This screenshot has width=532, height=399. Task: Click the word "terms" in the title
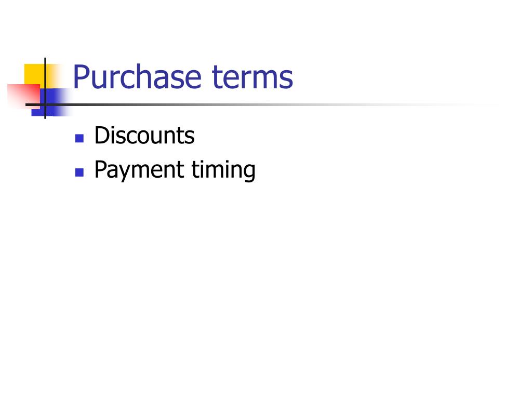tap(252, 78)
